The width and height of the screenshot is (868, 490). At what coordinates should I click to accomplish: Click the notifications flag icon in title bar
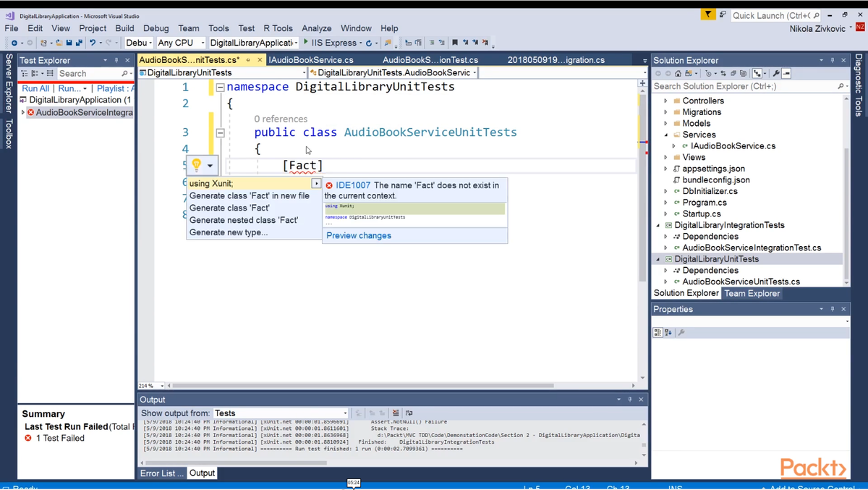(708, 14)
